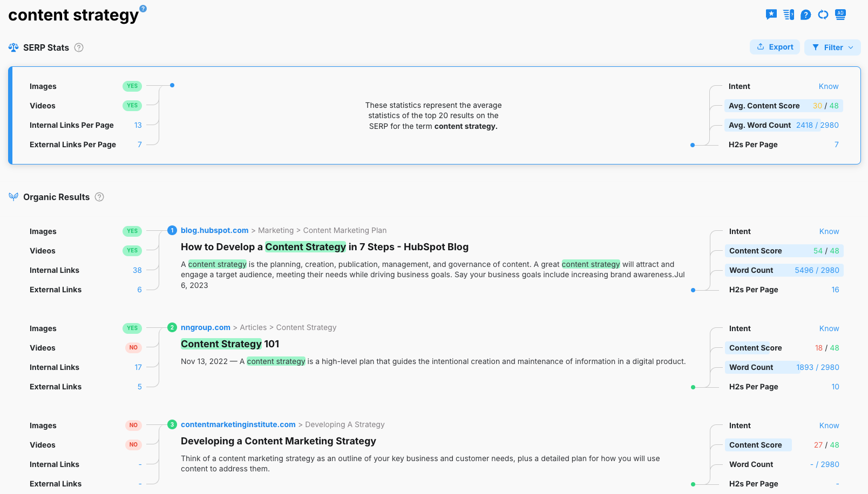Click the YES badge for SERP Stats Videos

tap(132, 106)
